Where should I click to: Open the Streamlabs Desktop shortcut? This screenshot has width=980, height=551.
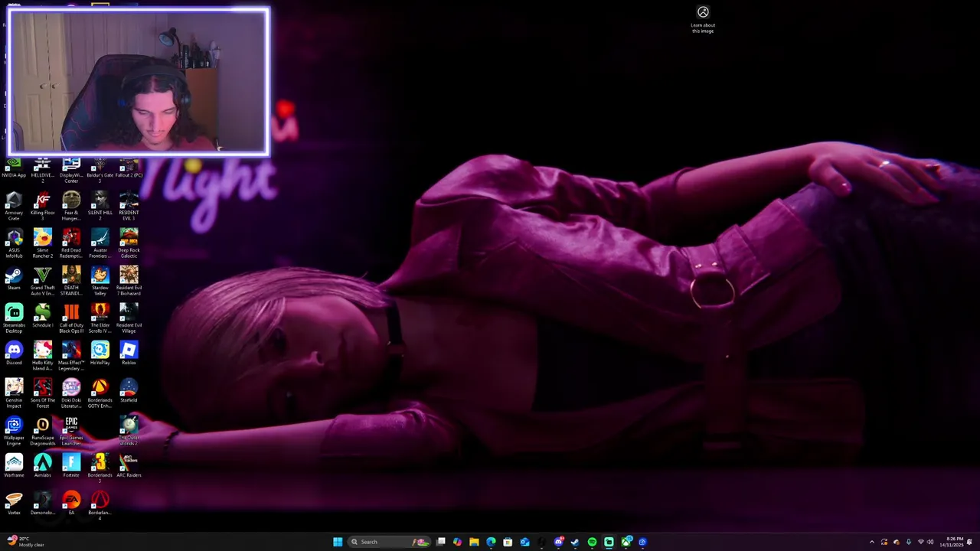pos(14,318)
